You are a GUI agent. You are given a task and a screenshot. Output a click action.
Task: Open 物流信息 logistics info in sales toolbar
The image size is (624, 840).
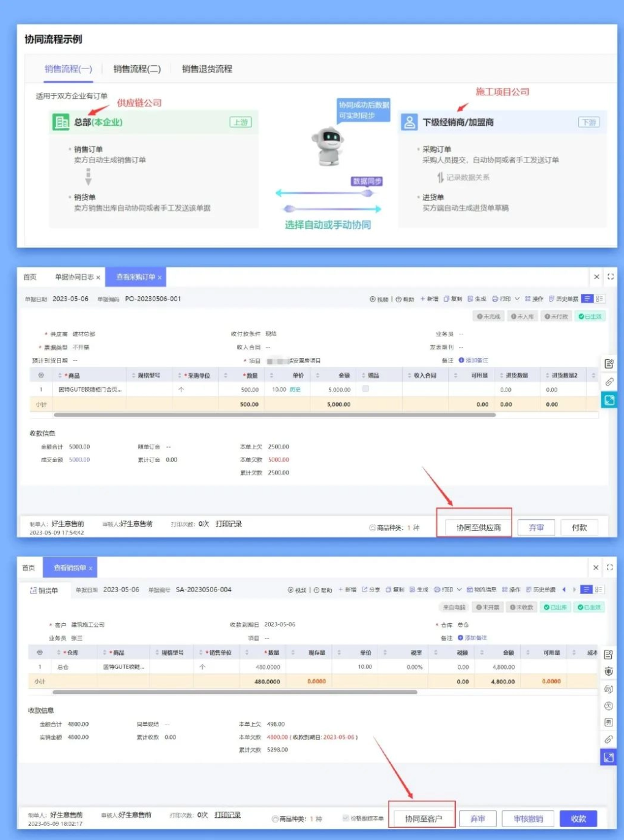pos(482,590)
